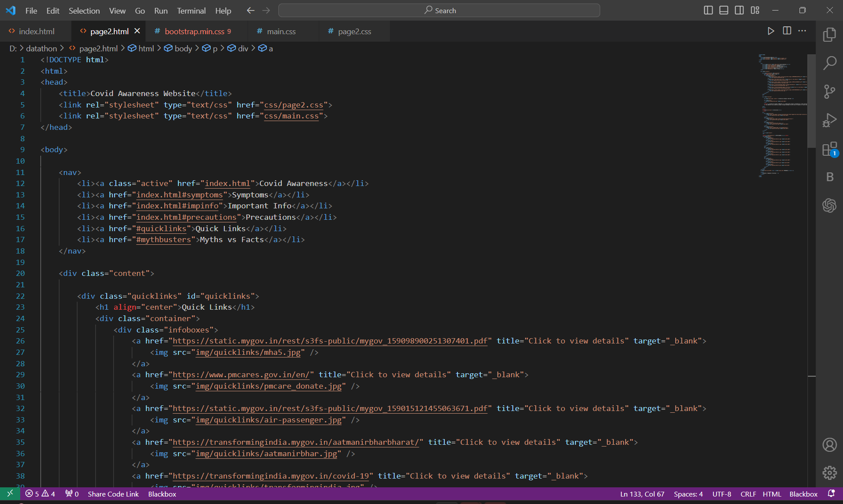Toggle the bottom panel layout button
Viewport: 843px width, 504px height.
click(724, 10)
